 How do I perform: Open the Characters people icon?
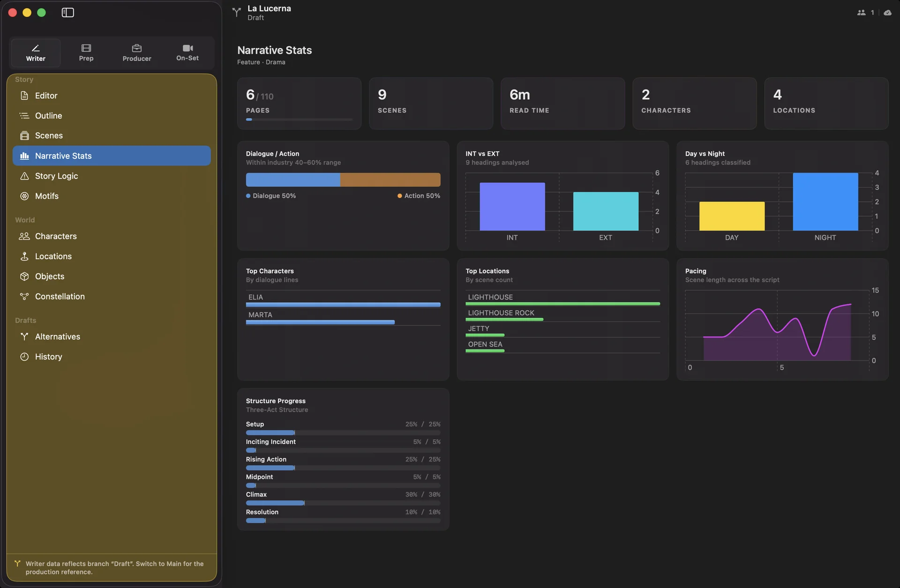(24, 236)
